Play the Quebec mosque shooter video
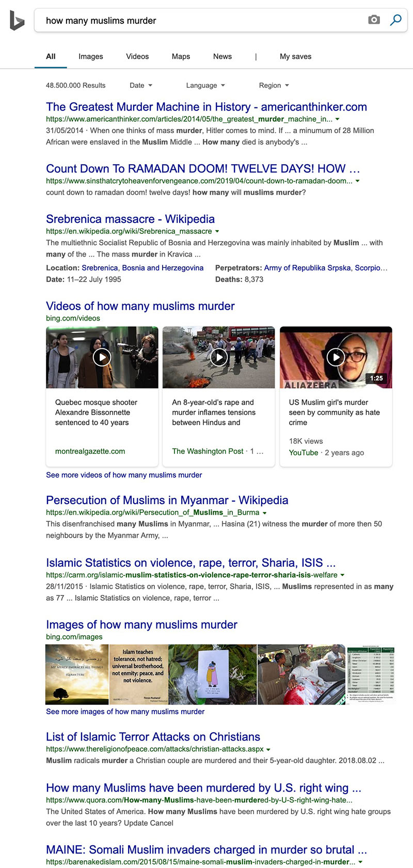The height and width of the screenshot is (868, 413). coord(102,357)
